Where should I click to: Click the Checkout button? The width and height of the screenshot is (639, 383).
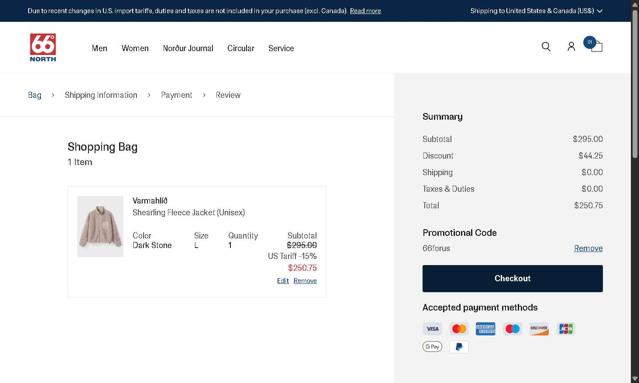(x=512, y=278)
